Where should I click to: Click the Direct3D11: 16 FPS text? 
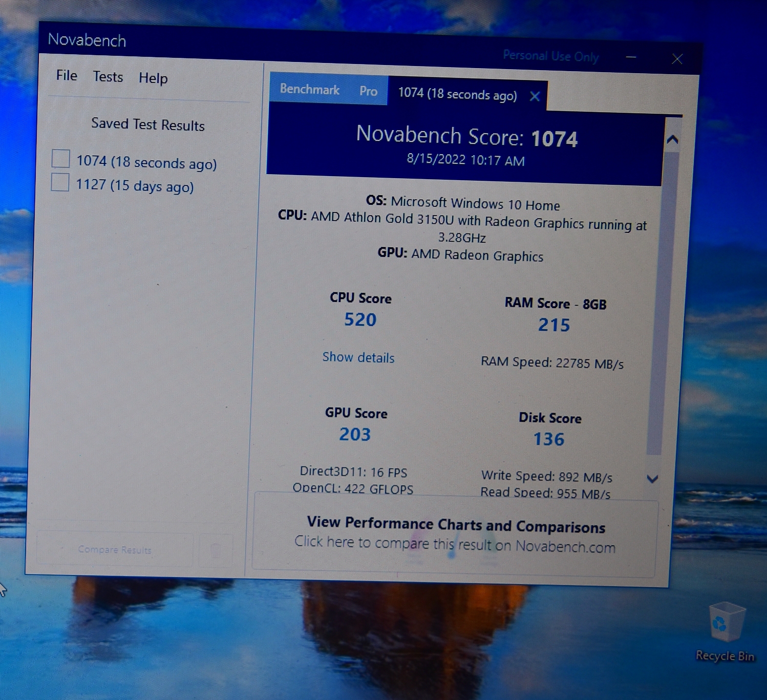(353, 472)
